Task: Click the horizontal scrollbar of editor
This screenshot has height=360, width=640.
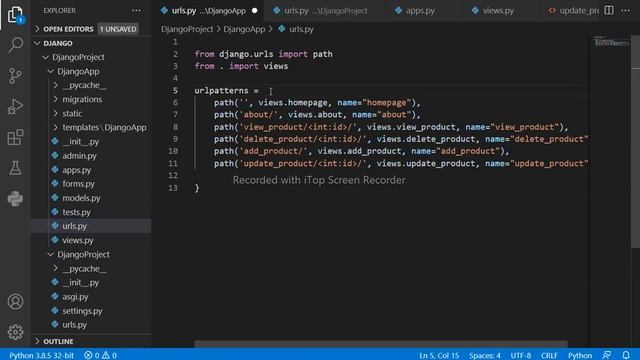Action: click(x=380, y=344)
